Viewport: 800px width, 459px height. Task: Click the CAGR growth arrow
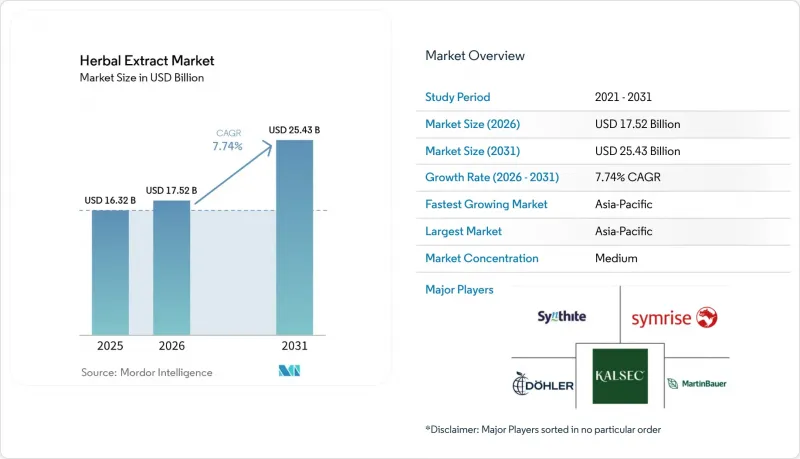pos(234,174)
